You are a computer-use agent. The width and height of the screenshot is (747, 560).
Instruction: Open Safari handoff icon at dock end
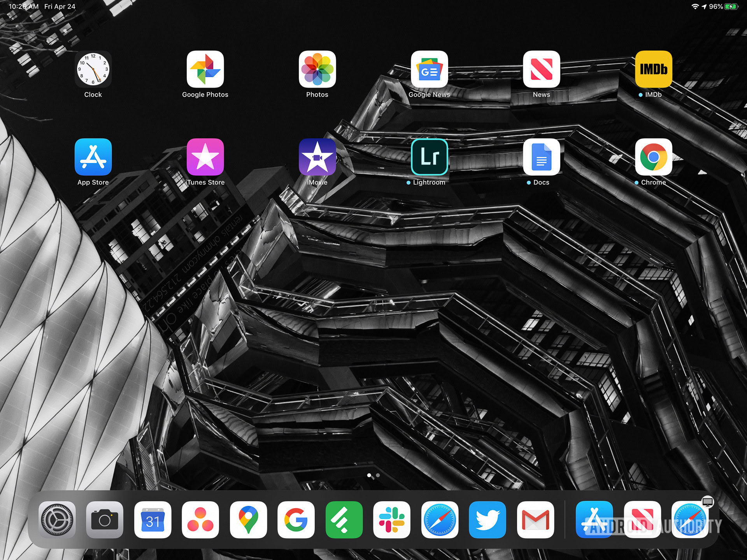point(690,520)
